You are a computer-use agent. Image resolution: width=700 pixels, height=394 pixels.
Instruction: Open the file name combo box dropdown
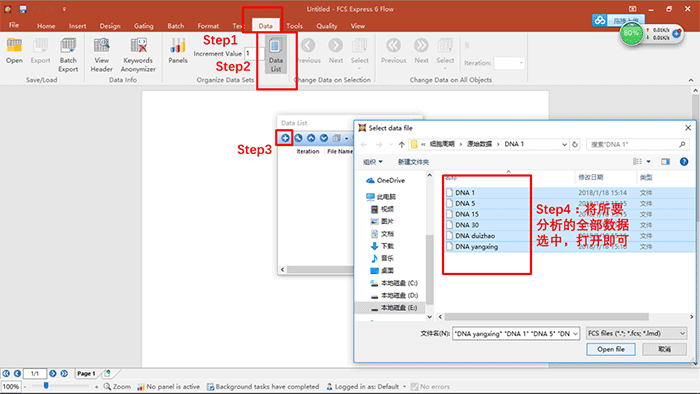[x=575, y=333]
